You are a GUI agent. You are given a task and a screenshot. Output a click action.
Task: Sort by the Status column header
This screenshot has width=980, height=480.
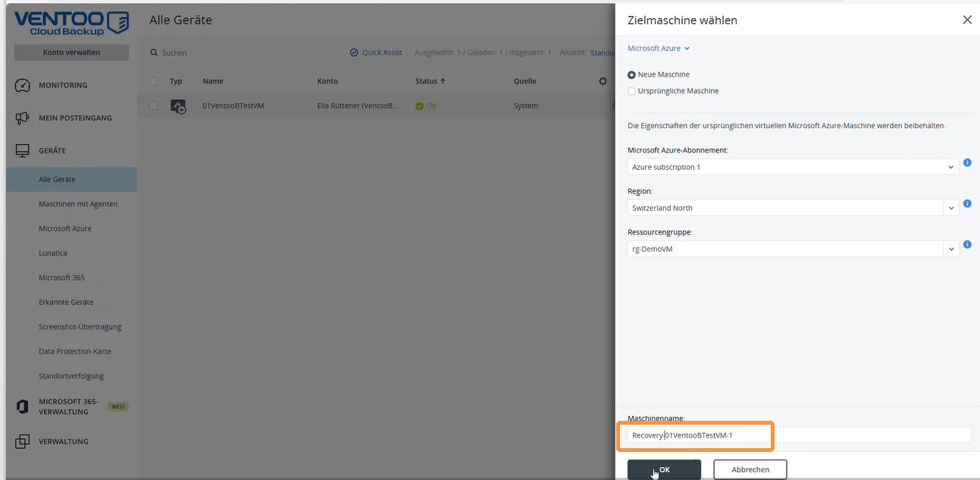[x=430, y=81]
